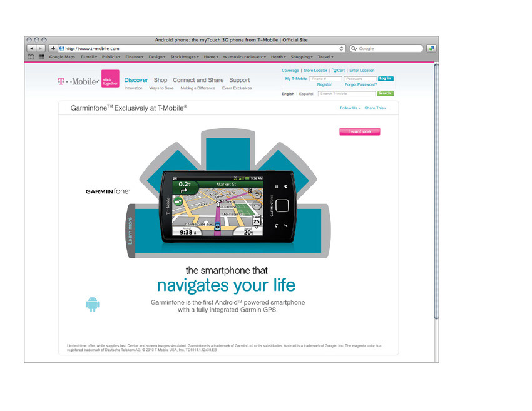The image size is (532, 411).
Task: Open the Connect and Share tab
Action: tap(198, 80)
